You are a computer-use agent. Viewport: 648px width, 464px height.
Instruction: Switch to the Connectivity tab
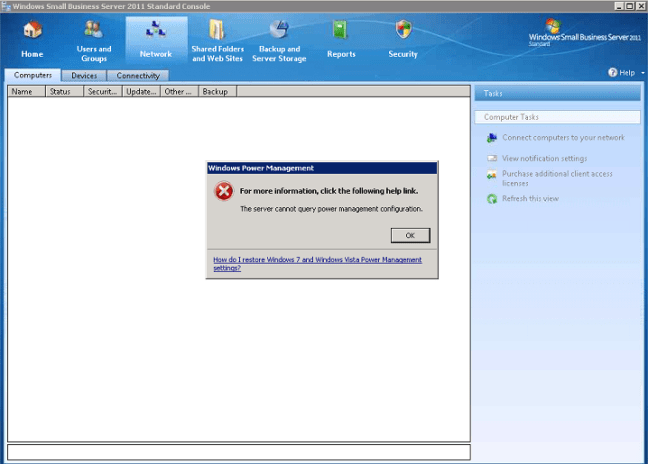click(x=138, y=76)
